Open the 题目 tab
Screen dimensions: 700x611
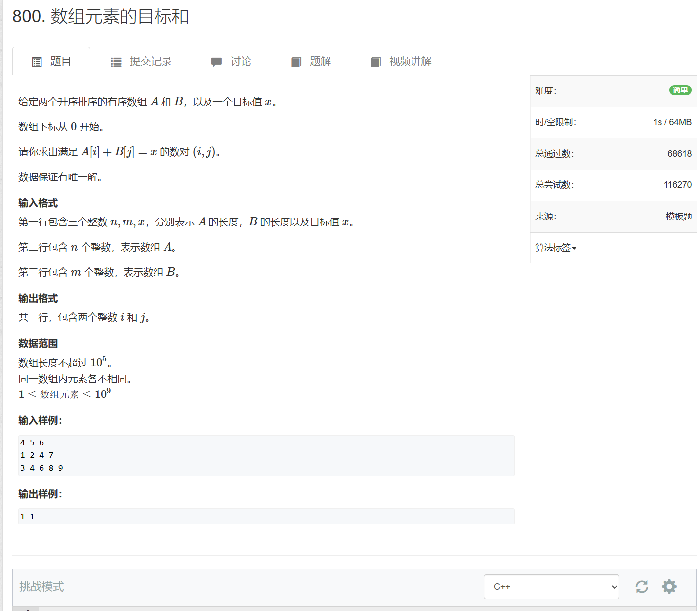[51, 61]
